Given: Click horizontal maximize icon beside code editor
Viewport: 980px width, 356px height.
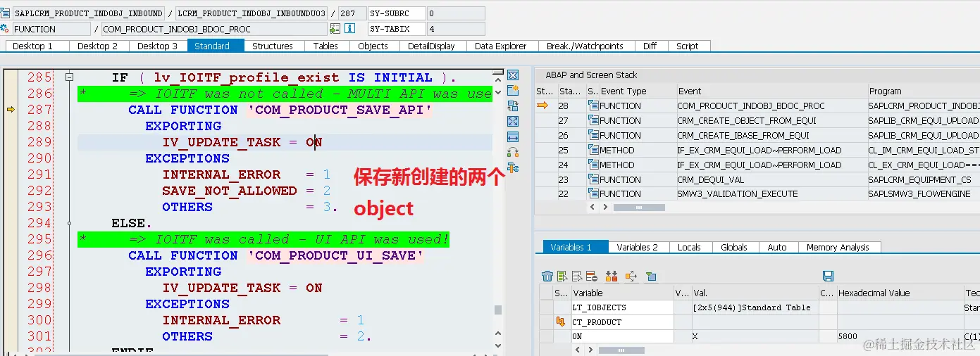Looking at the screenshot, I should coord(513,137).
